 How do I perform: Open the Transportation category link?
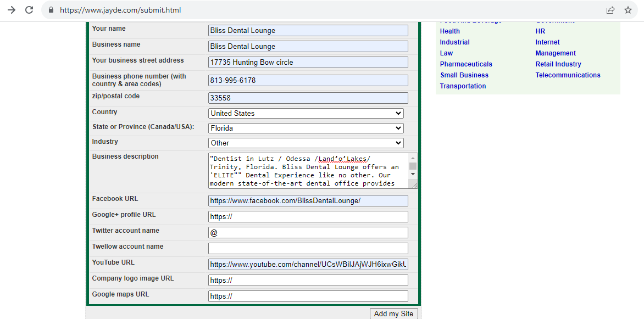(x=463, y=86)
